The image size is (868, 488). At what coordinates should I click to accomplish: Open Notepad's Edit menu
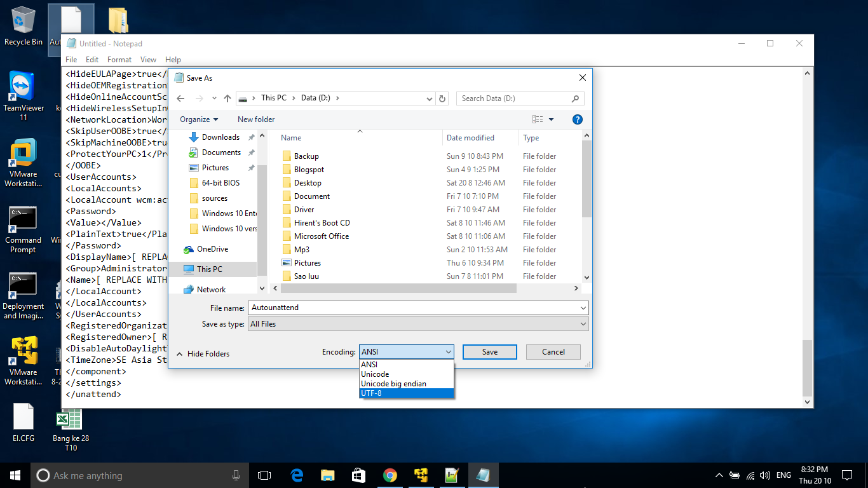point(92,60)
